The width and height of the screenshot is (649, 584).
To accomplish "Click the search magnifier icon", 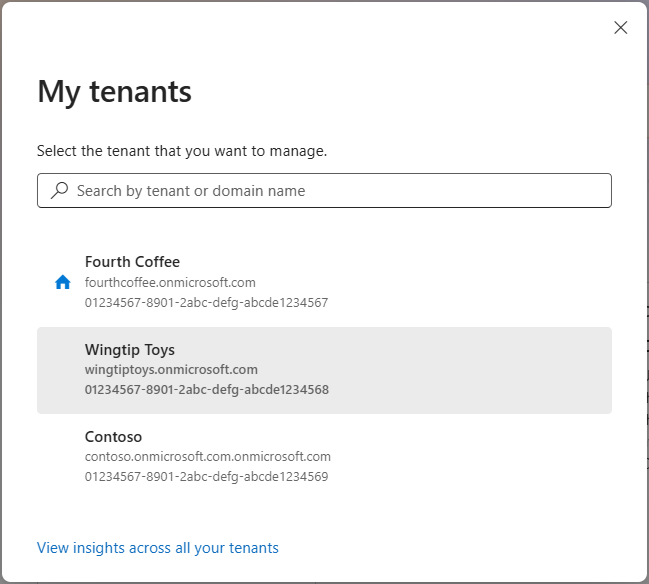I will [x=60, y=190].
